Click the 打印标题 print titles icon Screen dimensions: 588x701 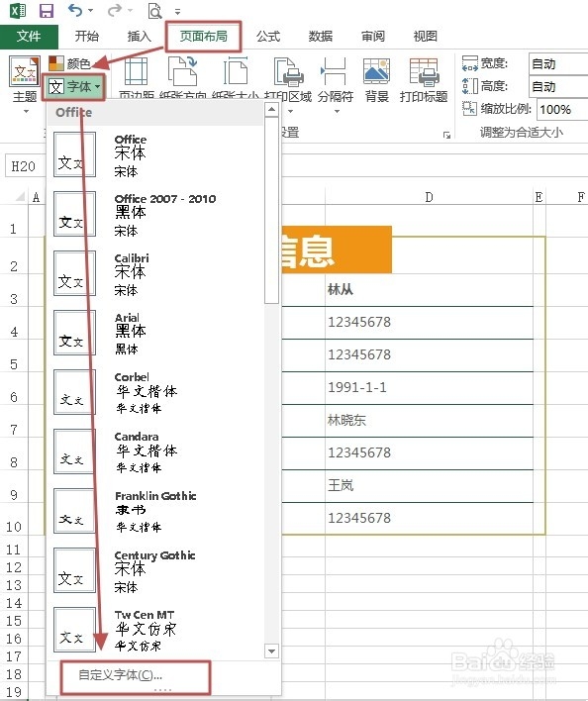pos(424,79)
